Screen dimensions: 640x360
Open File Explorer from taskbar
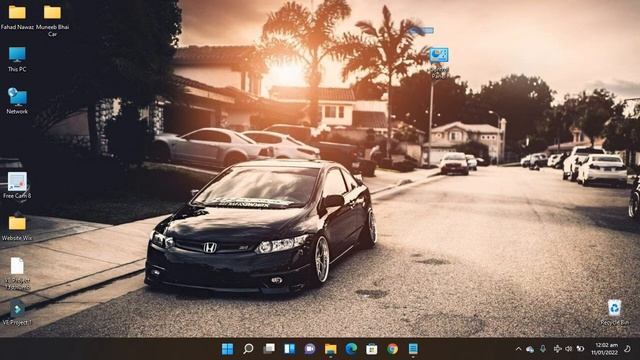pyautogui.click(x=331, y=349)
